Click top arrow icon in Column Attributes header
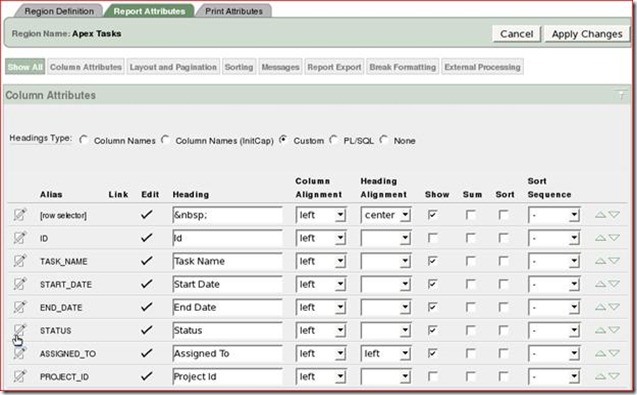637x395 pixels. pos(621,95)
